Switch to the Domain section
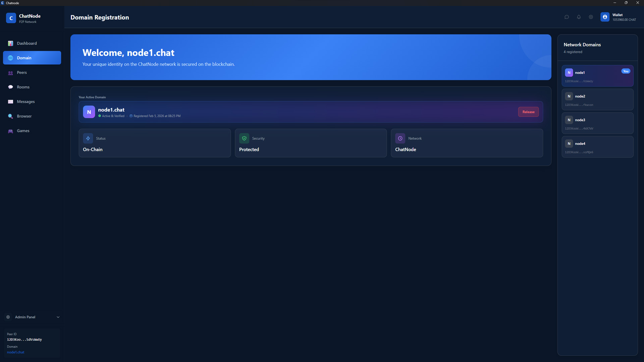The width and height of the screenshot is (644, 362). tap(24, 58)
